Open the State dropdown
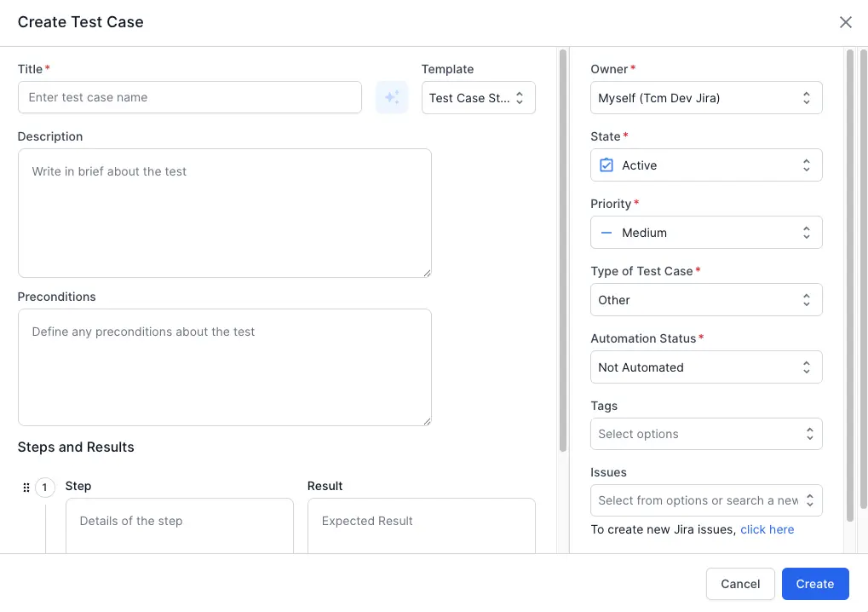 tap(705, 165)
